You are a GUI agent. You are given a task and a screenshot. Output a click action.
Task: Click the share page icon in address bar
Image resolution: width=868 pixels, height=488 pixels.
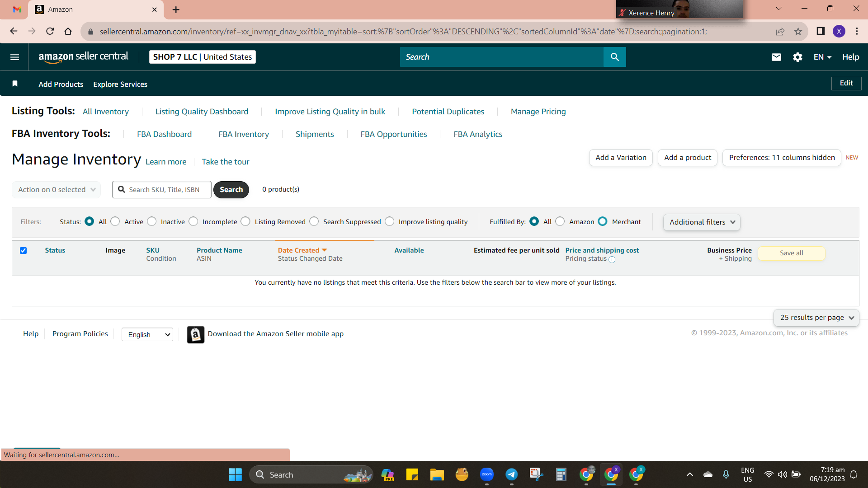point(780,31)
